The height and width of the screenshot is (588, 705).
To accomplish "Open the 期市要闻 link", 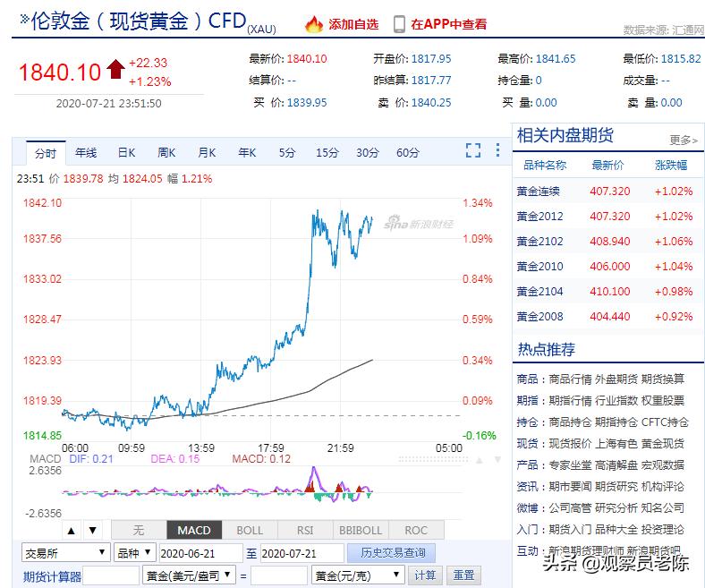I will coord(570,486).
